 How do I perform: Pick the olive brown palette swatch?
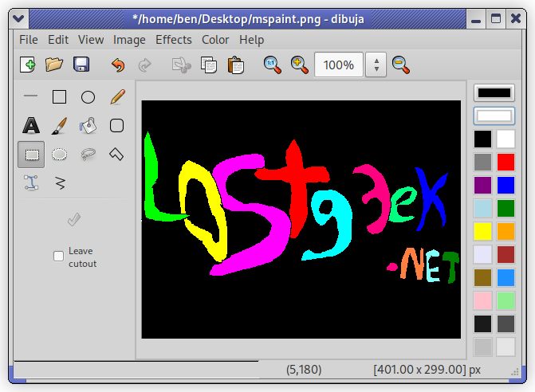482,277
